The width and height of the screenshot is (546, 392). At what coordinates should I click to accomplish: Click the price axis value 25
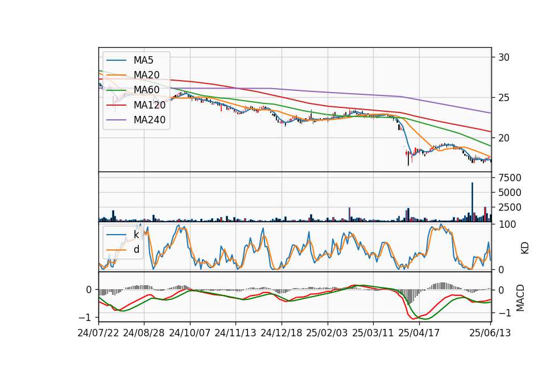(503, 98)
